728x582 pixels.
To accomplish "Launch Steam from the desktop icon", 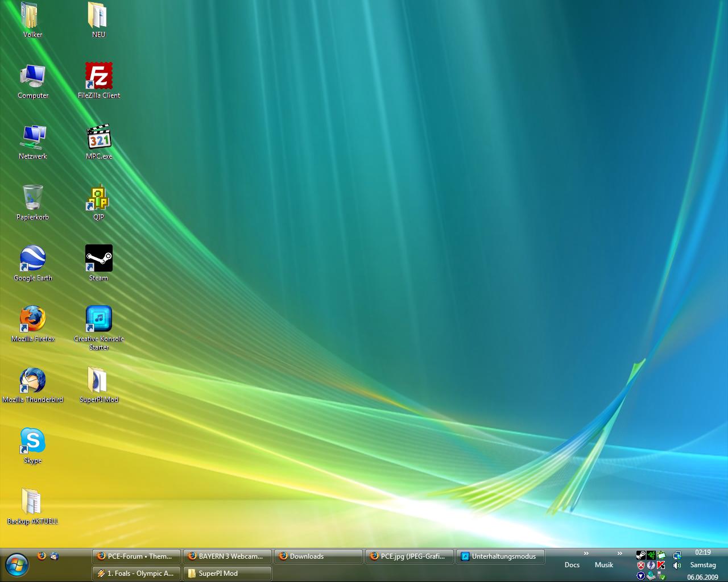I will click(99, 259).
